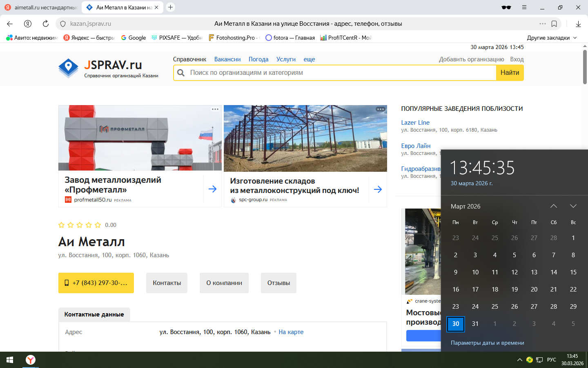Screen dimensions: 588x368
Task: Open Yandex Browser from the taskbar
Action: 31,360
